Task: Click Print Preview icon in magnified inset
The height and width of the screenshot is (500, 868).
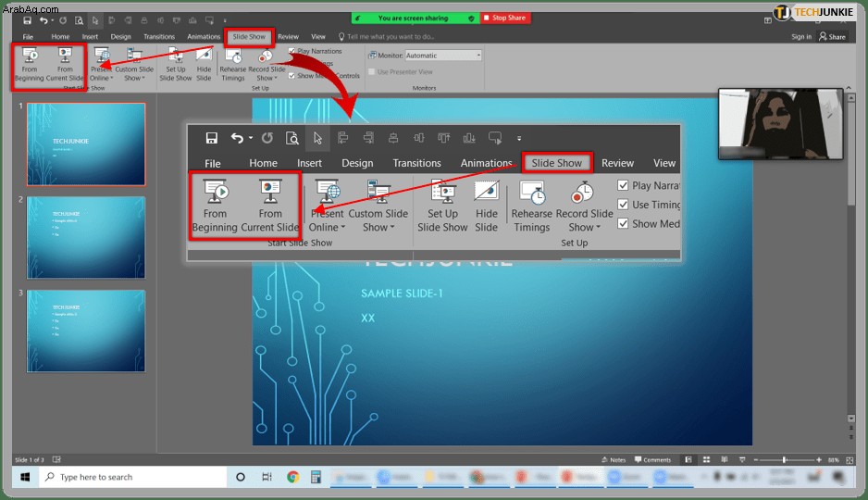Action: (x=292, y=138)
